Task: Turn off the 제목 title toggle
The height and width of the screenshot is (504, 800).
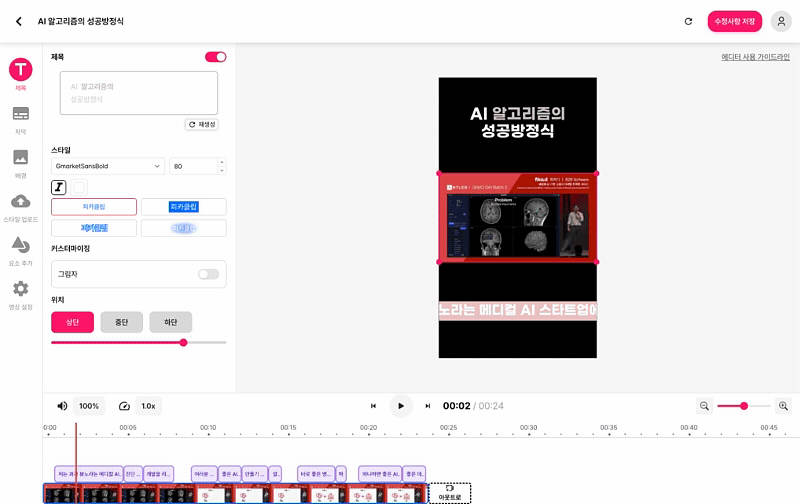Action: coord(215,57)
